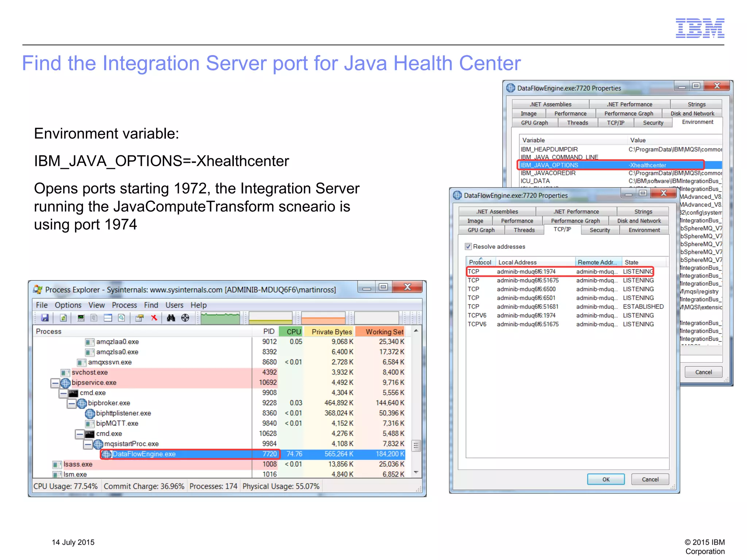This screenshot has height=560, width=747.
Task: Sort connections by State column header
Action: tap(644, 262)
